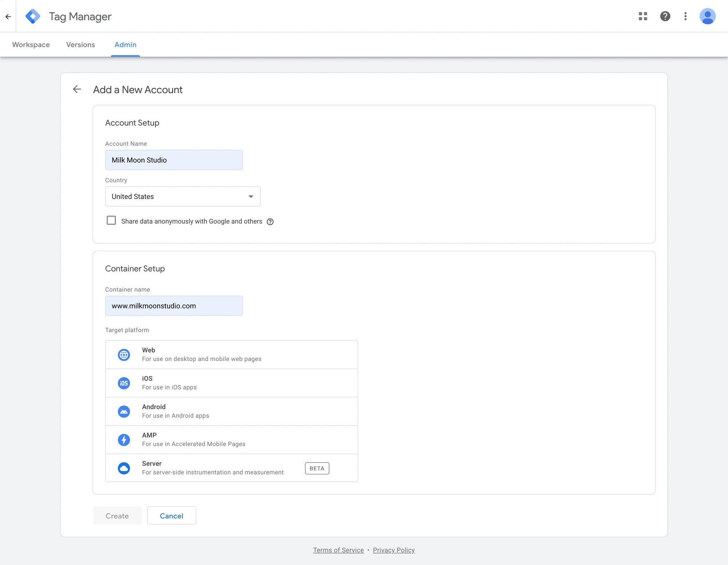Select AMP for Accelerated Mobile Pages

point(231,439)
